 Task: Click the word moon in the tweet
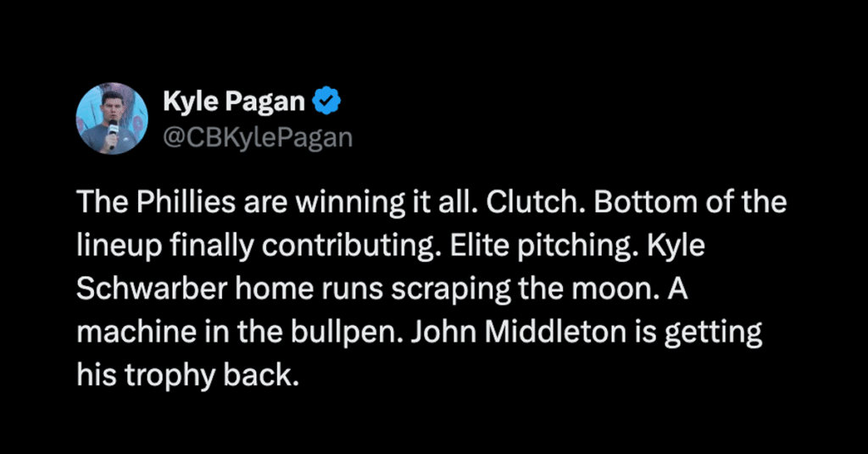click(x=623, y=289)
